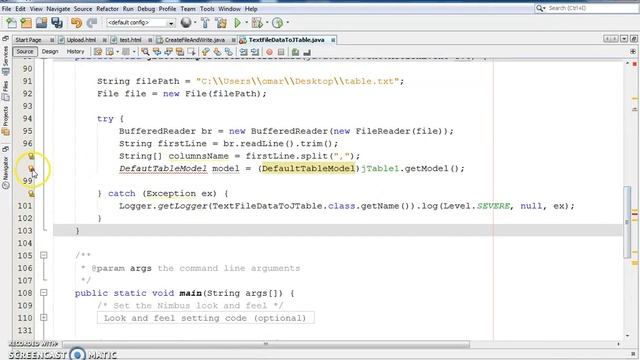This screenshot has width=640, height=360.
Task: Close the TextFileDataToJTable.java tab
Action: pos(333,40)
